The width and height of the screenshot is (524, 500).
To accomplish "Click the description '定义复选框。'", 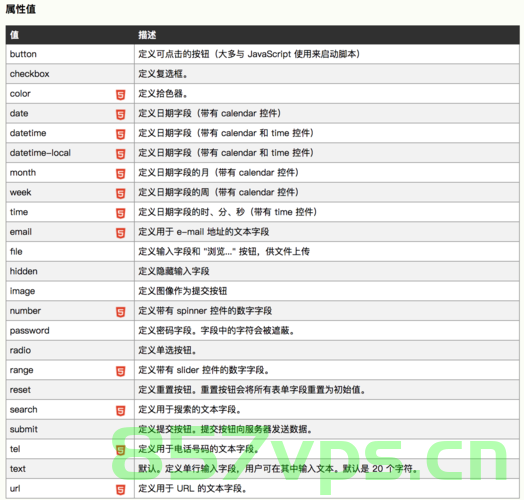I will tap(163, 74).
